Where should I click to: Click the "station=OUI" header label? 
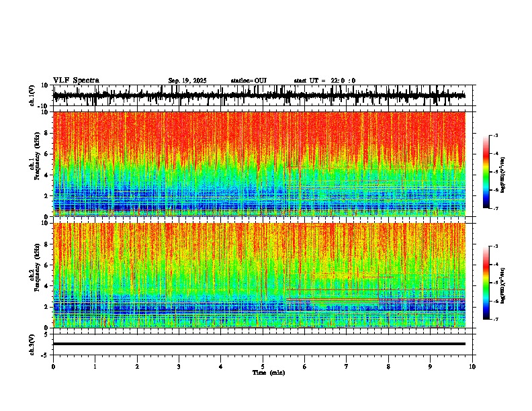click(249, 81)
